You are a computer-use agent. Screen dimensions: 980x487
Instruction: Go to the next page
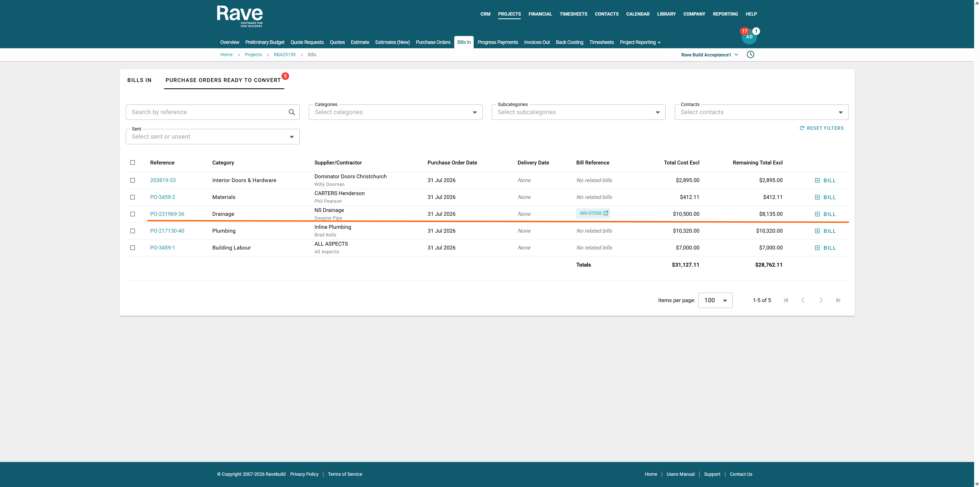pyautogui.click(x=820, y=300)
